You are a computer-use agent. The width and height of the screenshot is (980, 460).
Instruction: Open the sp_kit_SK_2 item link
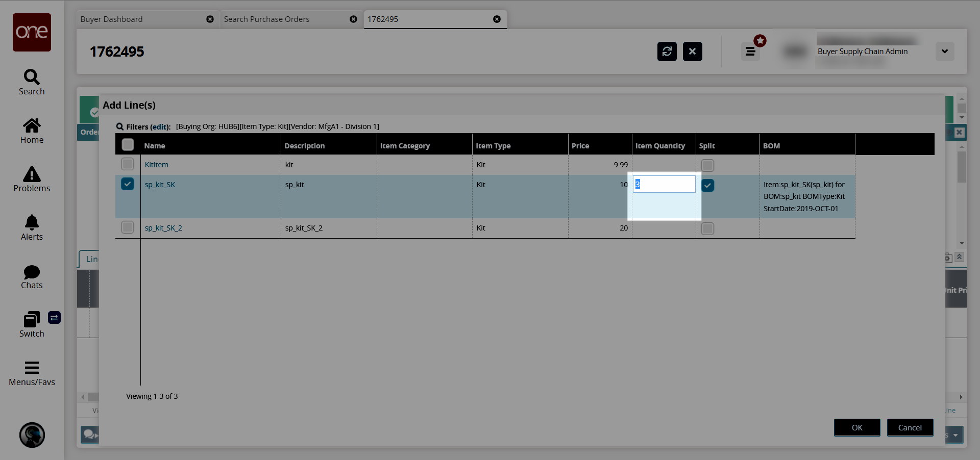pos(163,228)
